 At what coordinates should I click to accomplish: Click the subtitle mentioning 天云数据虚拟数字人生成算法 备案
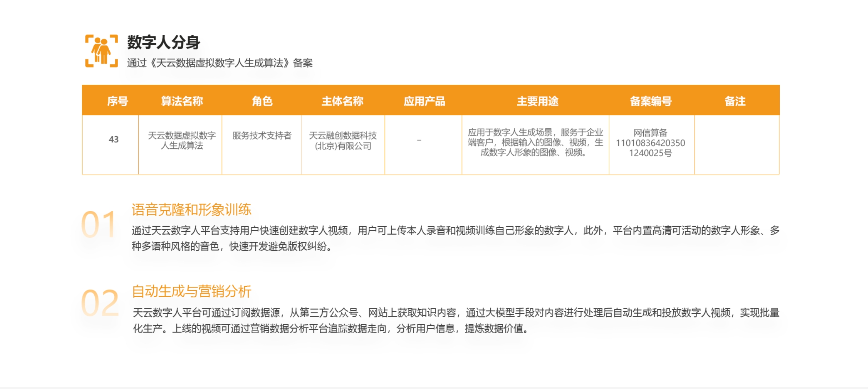click(220, 63)
